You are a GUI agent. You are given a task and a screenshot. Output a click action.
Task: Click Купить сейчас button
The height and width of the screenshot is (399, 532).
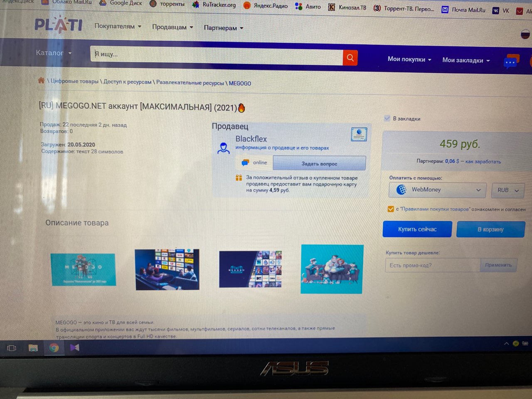417,229
